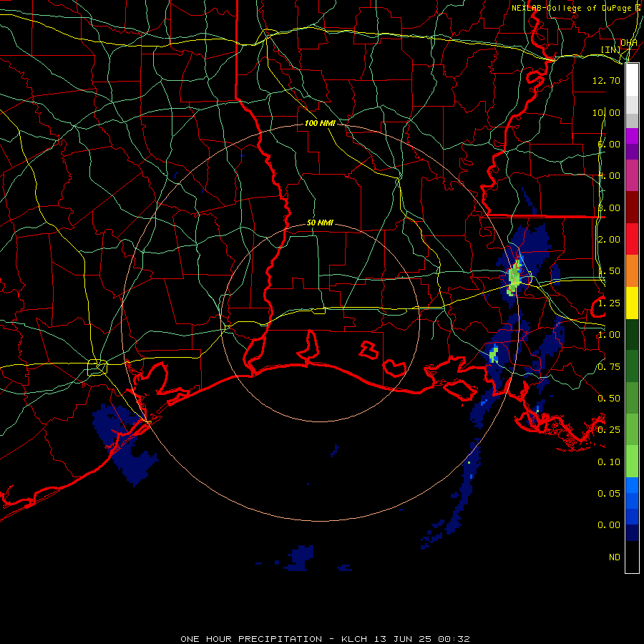Viewport: 644px width, 644px height.
Task: Click the 100 NMI range ring label
Action: (320, 123)
